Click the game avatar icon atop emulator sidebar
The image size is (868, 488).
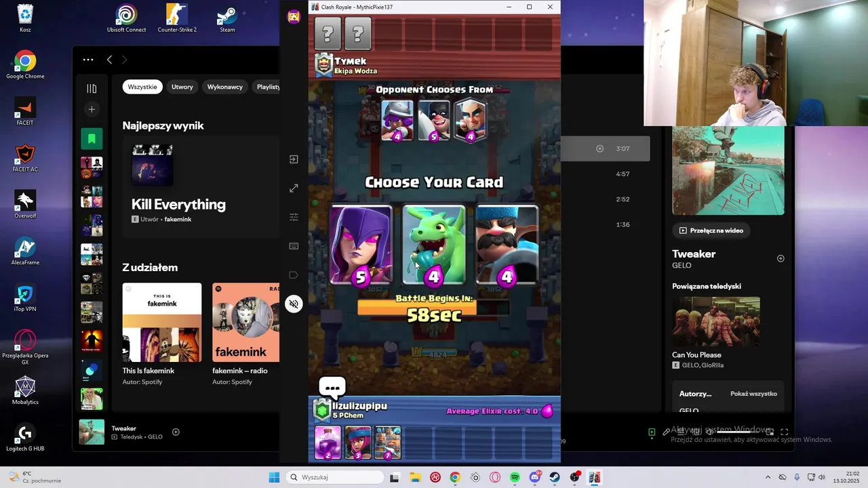pos(294,17)
